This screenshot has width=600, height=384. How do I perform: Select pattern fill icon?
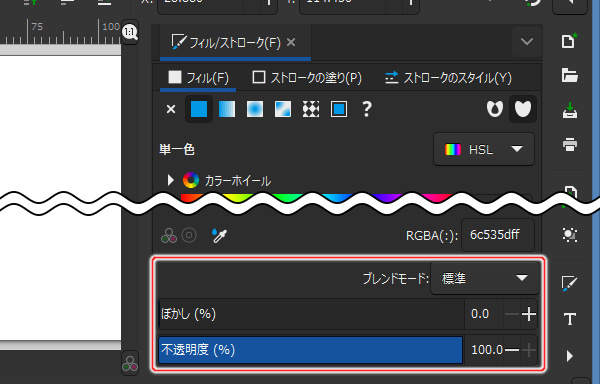[x=311, y=109]
